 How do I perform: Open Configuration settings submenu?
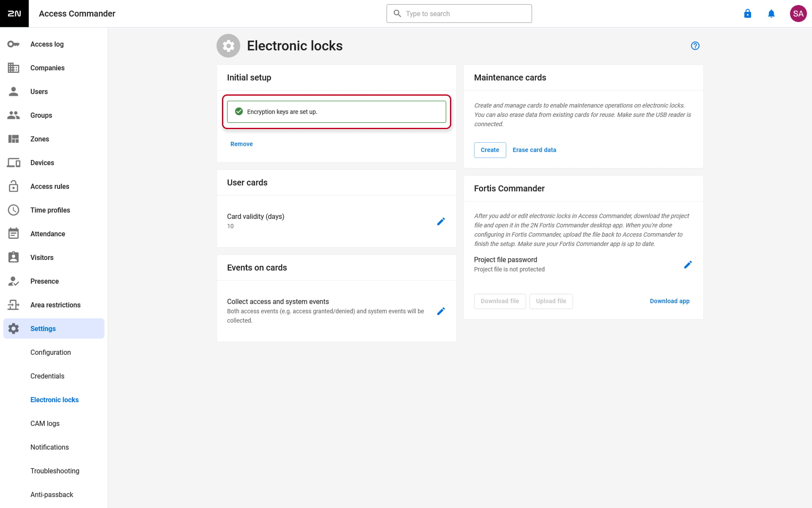54,352
